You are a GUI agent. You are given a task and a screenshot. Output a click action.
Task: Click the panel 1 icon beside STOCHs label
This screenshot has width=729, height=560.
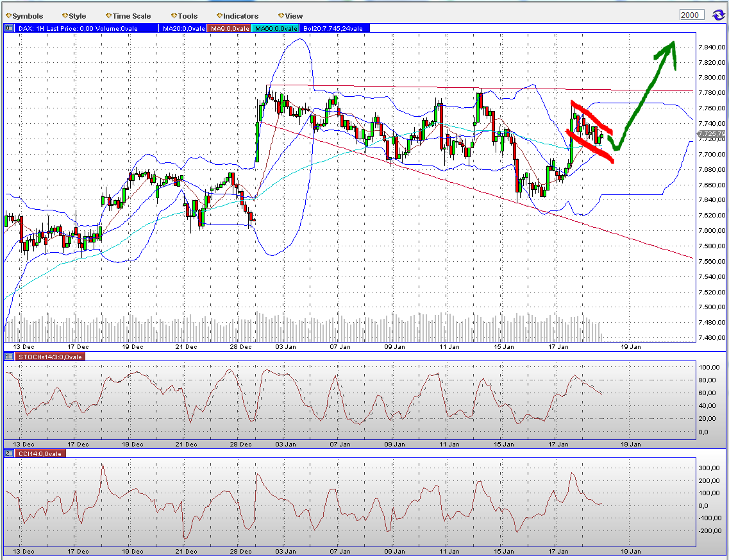click(x=8, y=357)
